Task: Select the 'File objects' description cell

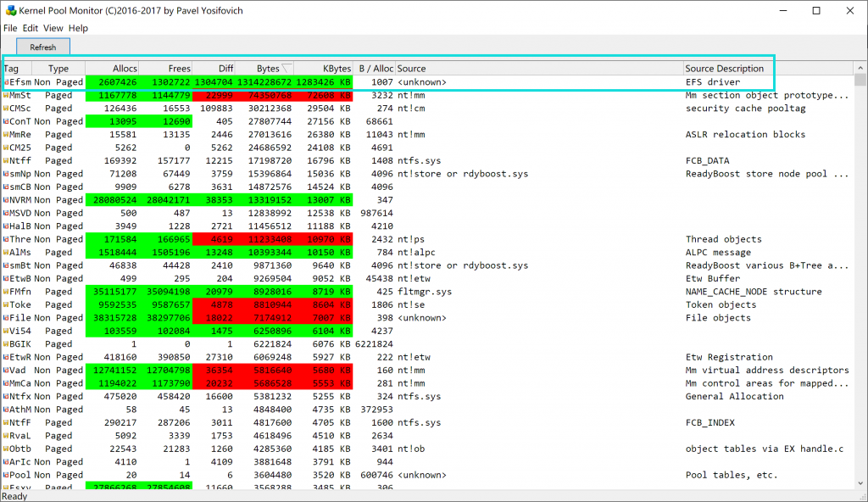Action: tap(718, 318)
